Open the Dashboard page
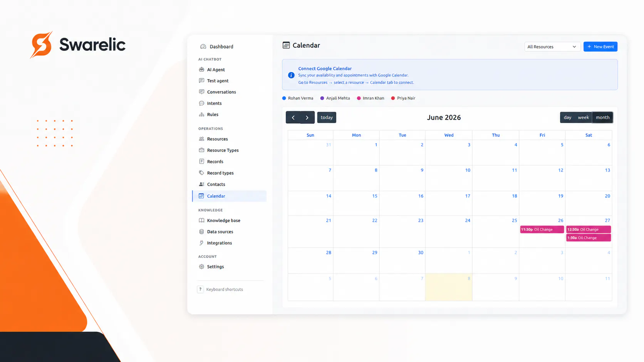The image size is (644, 362). click(x=221, y=47)
